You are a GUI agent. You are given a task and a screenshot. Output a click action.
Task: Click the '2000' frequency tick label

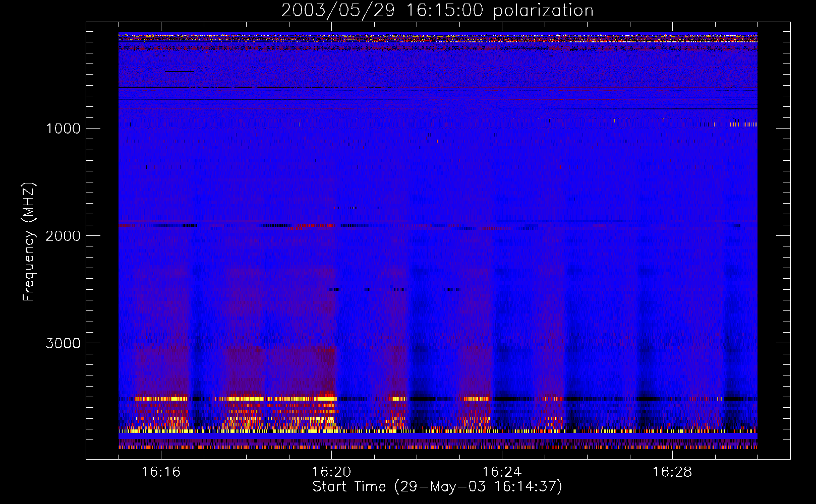(x=63, y=236)
